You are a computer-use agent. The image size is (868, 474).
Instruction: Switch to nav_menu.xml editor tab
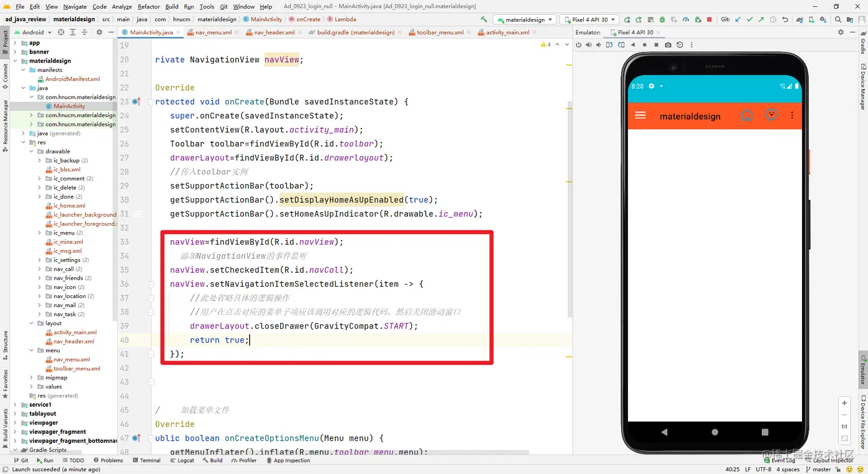pyautogui.click(x=213, y=32)
